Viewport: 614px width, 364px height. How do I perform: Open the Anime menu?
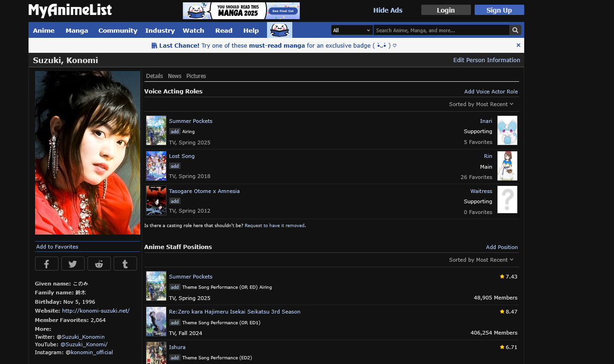[x=44, y=30]
